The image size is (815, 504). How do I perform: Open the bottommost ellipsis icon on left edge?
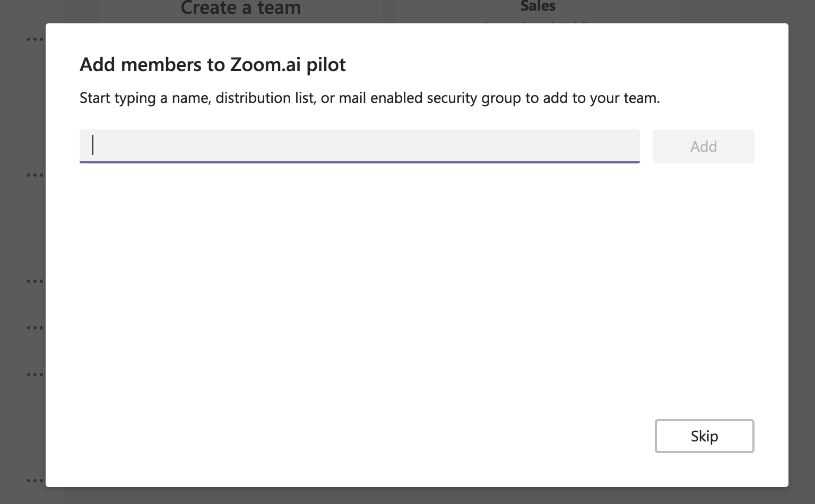coord(35,481)
